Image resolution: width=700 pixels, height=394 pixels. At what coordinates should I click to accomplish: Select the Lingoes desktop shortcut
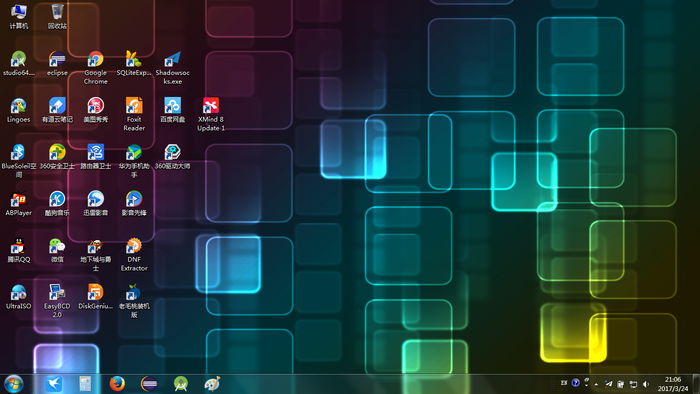(18, 110)
